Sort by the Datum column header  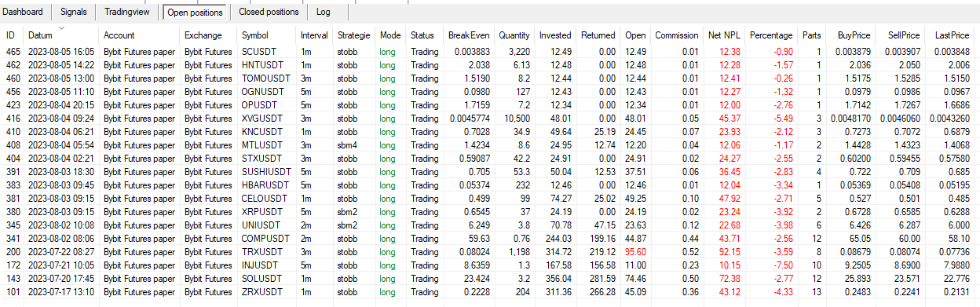(x=41, y=35)
